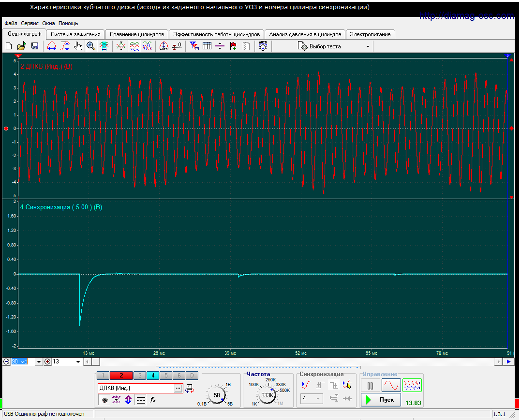Click the AUTO voltmeter icon

(263, 46)
